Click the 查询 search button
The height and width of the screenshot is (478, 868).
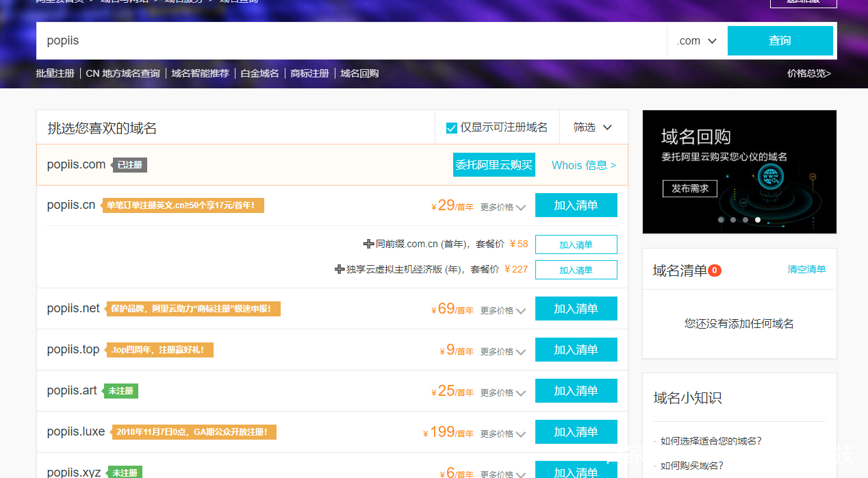[780, 40]
